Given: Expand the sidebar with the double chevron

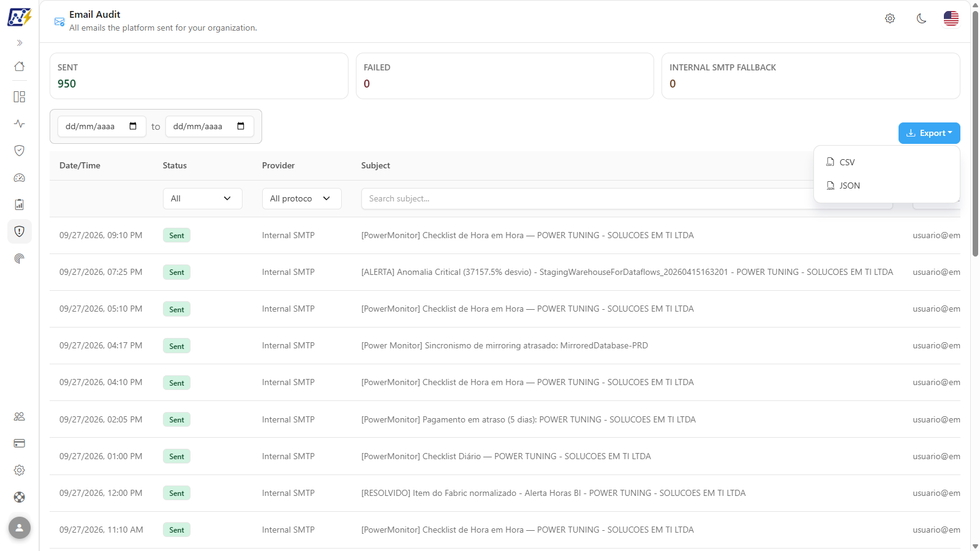Looking at the screenshot, I should [20, 43].
